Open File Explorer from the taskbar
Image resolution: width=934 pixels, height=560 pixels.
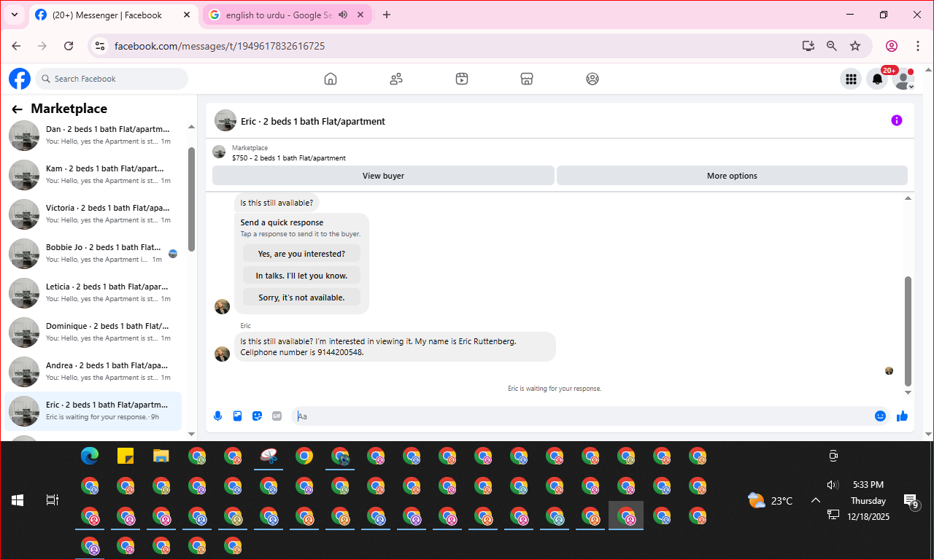click(161, 456)
